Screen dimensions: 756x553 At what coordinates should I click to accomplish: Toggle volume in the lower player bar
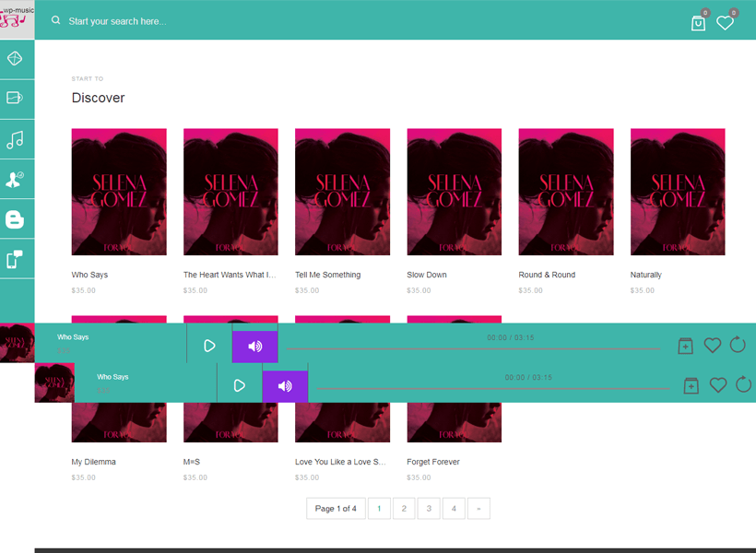point(285,386)
